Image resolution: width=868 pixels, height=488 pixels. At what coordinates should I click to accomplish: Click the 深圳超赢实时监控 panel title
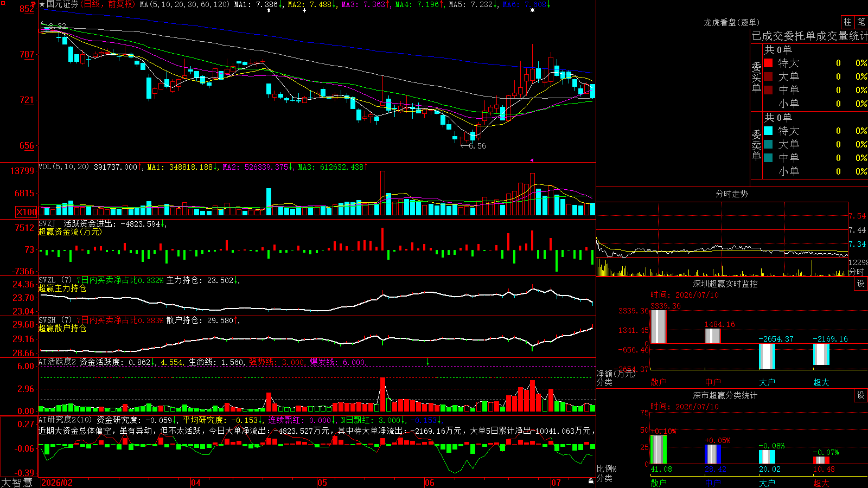tap(725, 284)
